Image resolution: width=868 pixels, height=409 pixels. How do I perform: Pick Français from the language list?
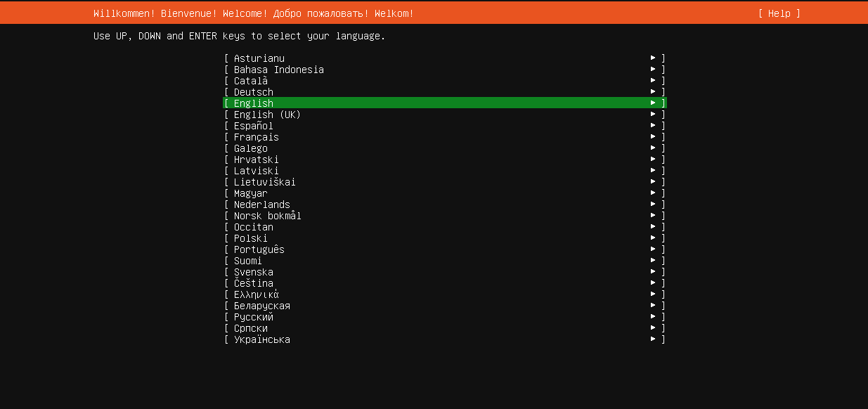click(257, 137)
